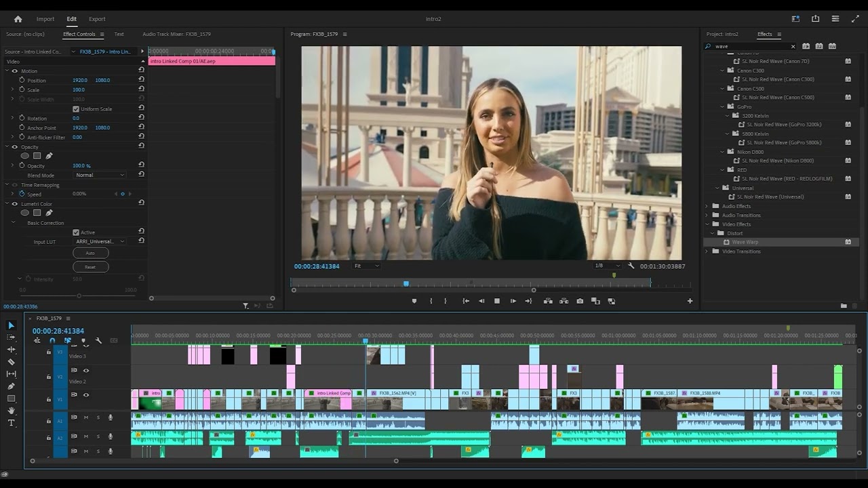This screenshot has width=868, height=488.
Task: Open playback resolution 1/8 dropdown
Action: pos(607,266)
